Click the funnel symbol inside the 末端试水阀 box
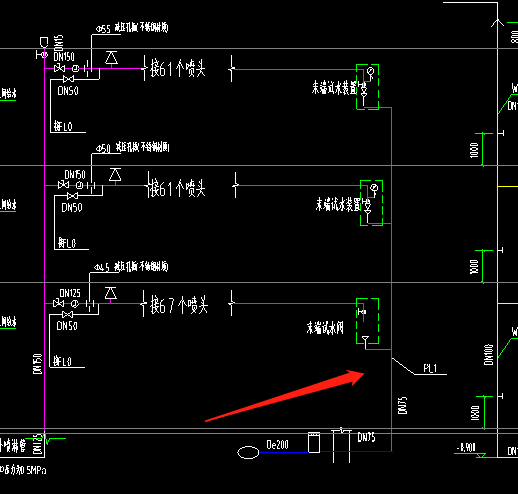This screenshot has width=518, height=494. pyautogui.click(x=365, y=339)
